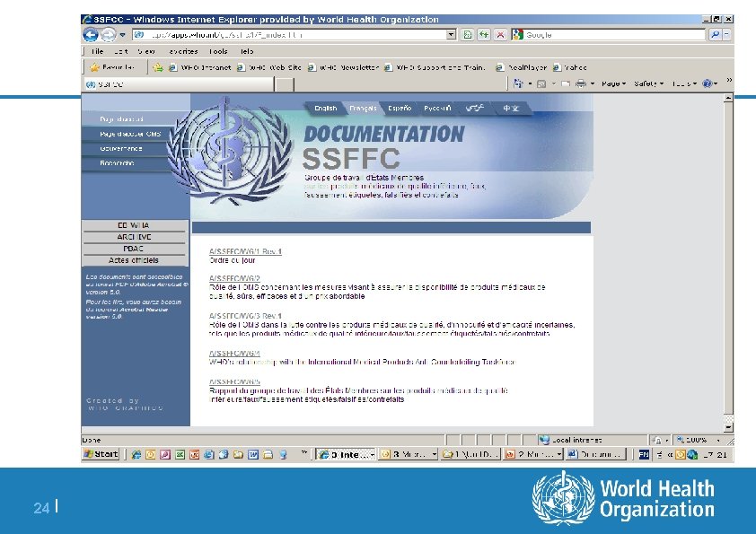
Task: Open the Gouvernance sidebar link
Action: 121,148
